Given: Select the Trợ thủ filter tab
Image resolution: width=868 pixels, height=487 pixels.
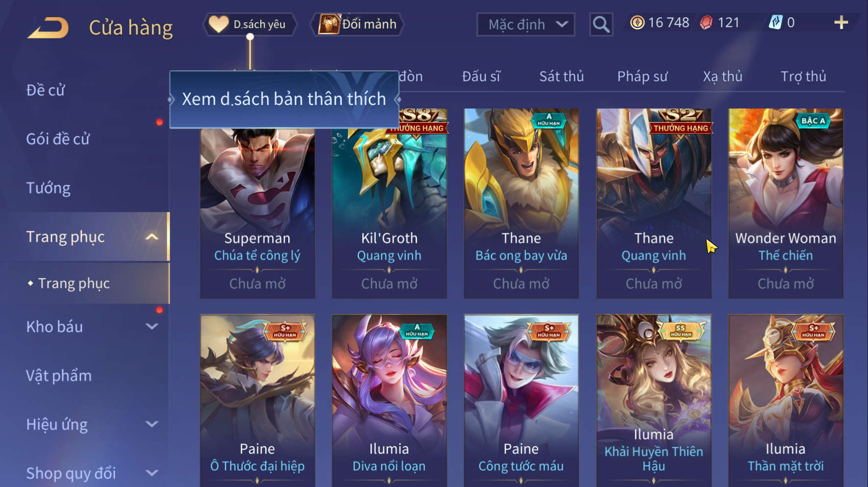Looking at the screenshot, I should coord(803,77).
